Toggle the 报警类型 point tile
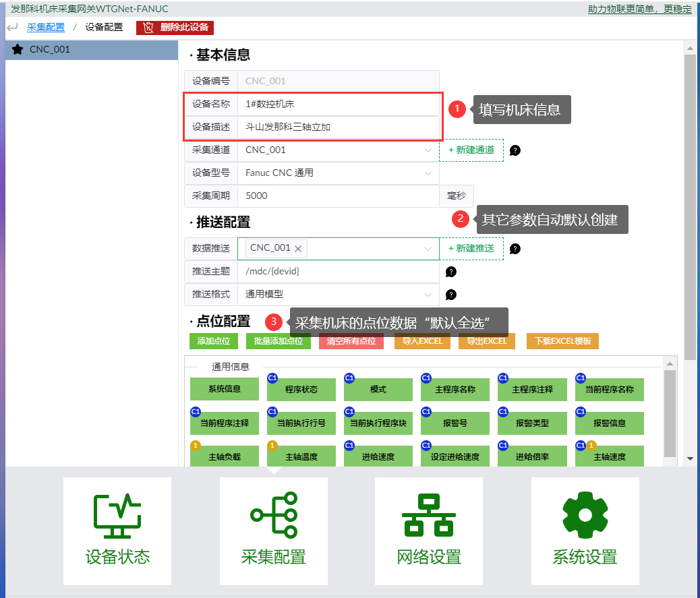The width and height of the screenshot is (700, 598). 532,423
